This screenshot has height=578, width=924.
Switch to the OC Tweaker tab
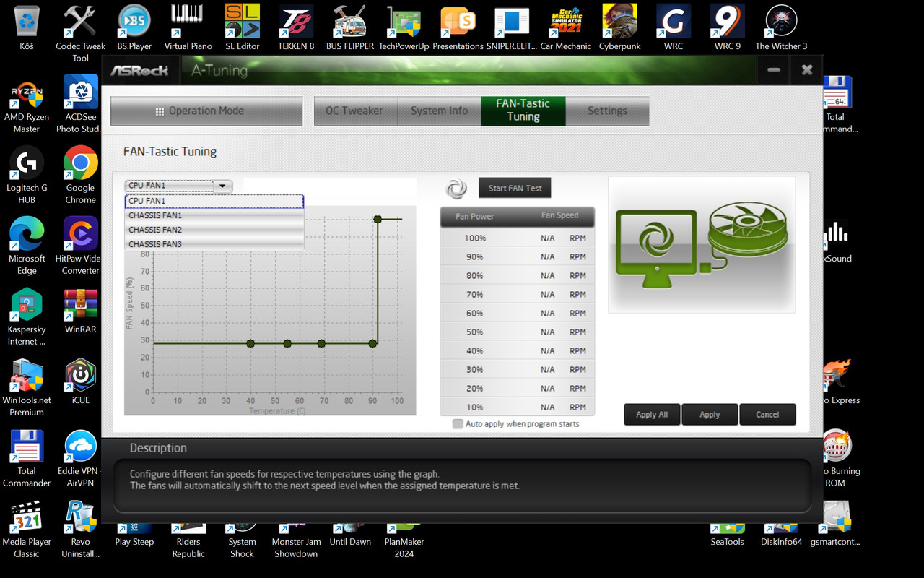coord(354,111)
